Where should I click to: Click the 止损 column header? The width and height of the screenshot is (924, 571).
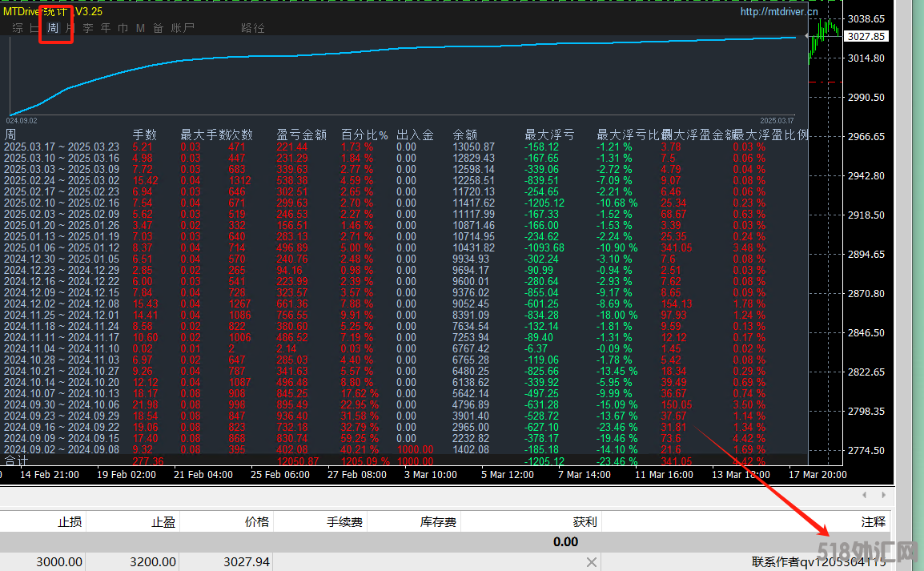click(69, 522)
